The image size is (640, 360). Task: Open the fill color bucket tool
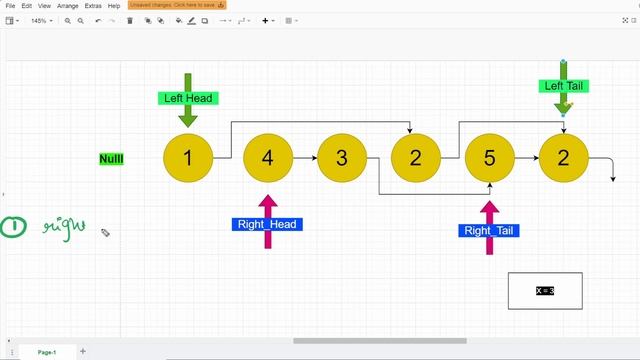pyautogui.click(x=179, y=21)
